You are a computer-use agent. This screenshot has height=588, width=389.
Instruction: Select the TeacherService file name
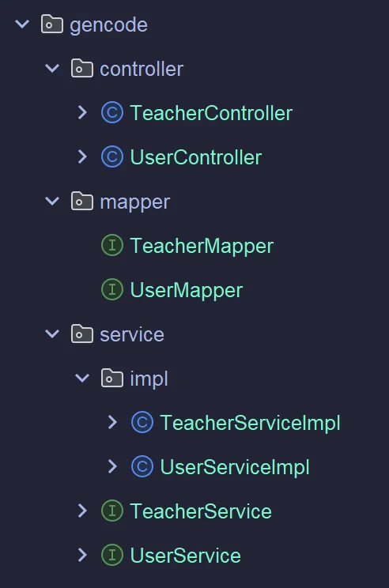click(201, 511)
